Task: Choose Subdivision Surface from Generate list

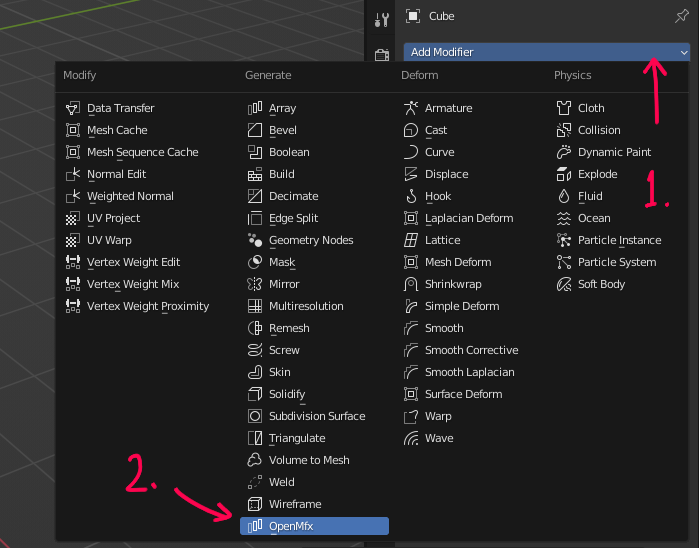Action: (x=316, y=416)
